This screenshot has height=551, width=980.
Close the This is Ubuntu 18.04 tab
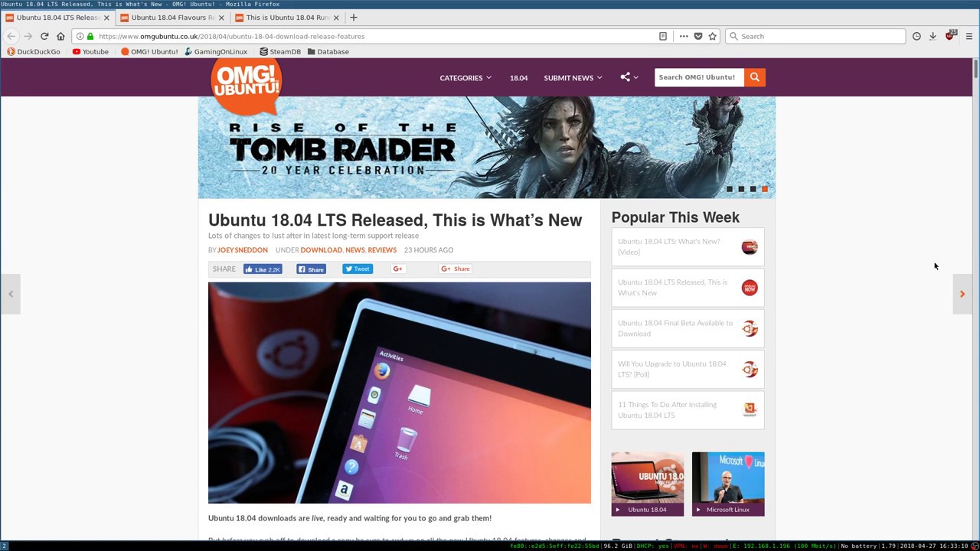[335, 18]
